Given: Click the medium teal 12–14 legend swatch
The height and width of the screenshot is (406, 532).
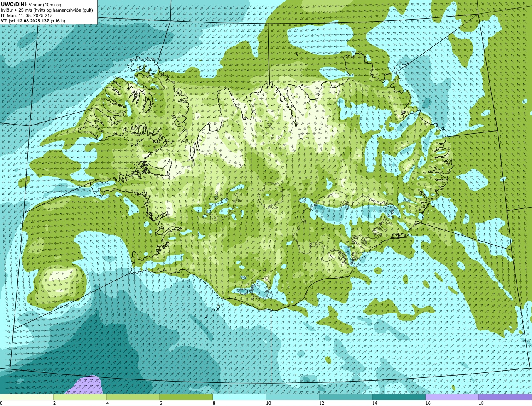Looking at the screenshot, I should pyautogui.click(x=346, y=397).
